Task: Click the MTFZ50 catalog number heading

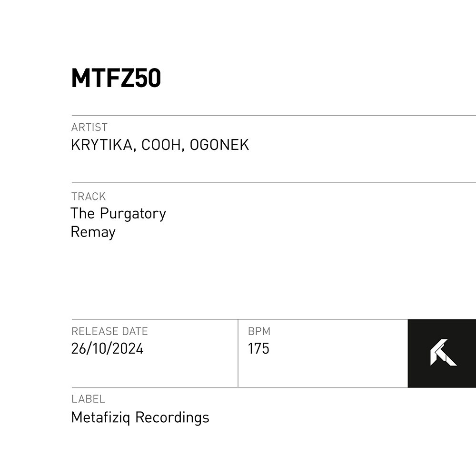Action: click(116, 79)
